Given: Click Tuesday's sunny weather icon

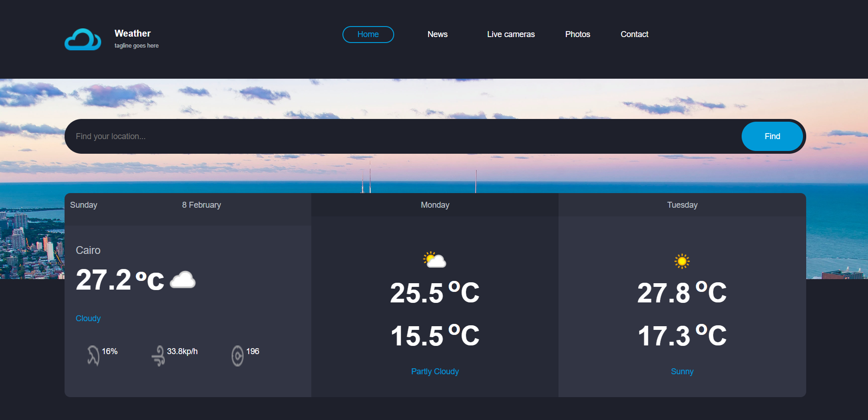Looking at the screenshot, I should [682, 261].
